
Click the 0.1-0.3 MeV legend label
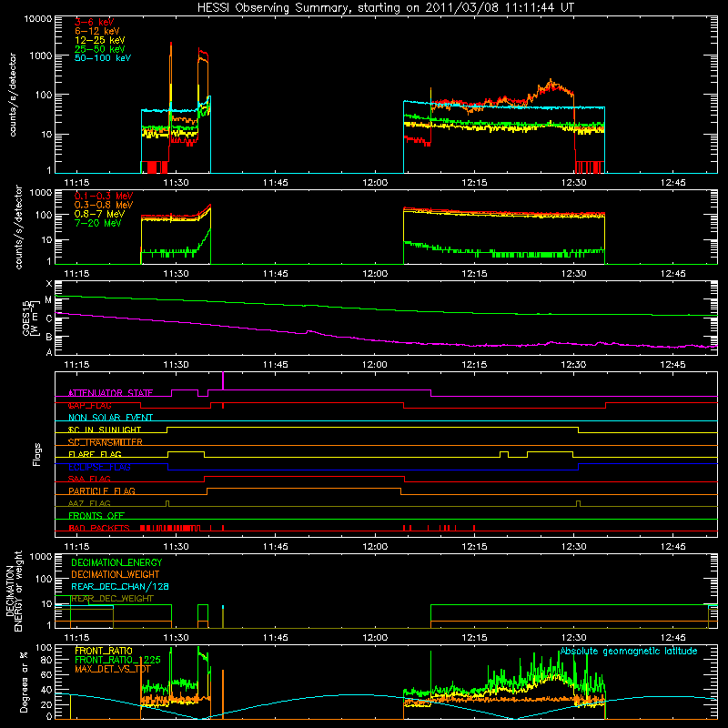(x=104, y=196)
